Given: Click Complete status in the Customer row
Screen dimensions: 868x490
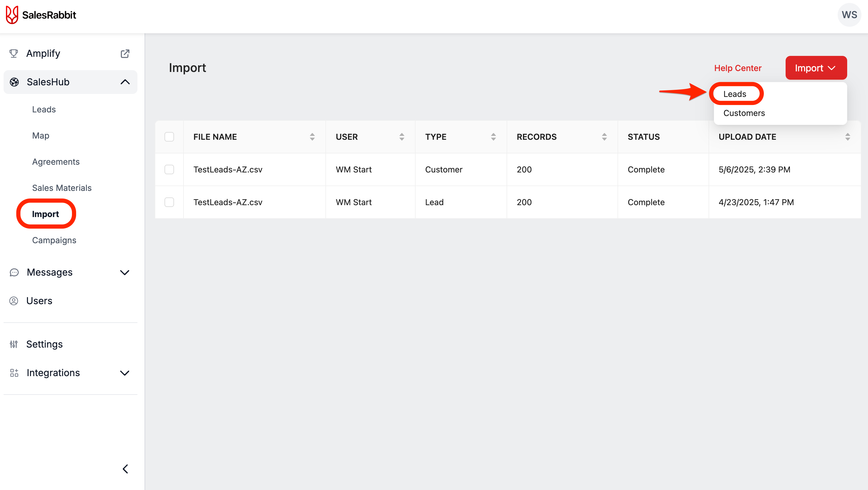Looking at the screenshot, I should pyautogui.click(x=646, y=169).
